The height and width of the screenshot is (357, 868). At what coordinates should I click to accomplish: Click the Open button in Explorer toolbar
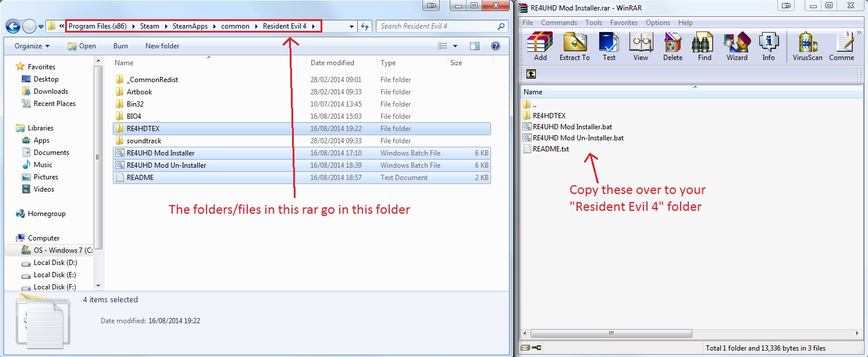pyautogui.click(x=81, y=46)
